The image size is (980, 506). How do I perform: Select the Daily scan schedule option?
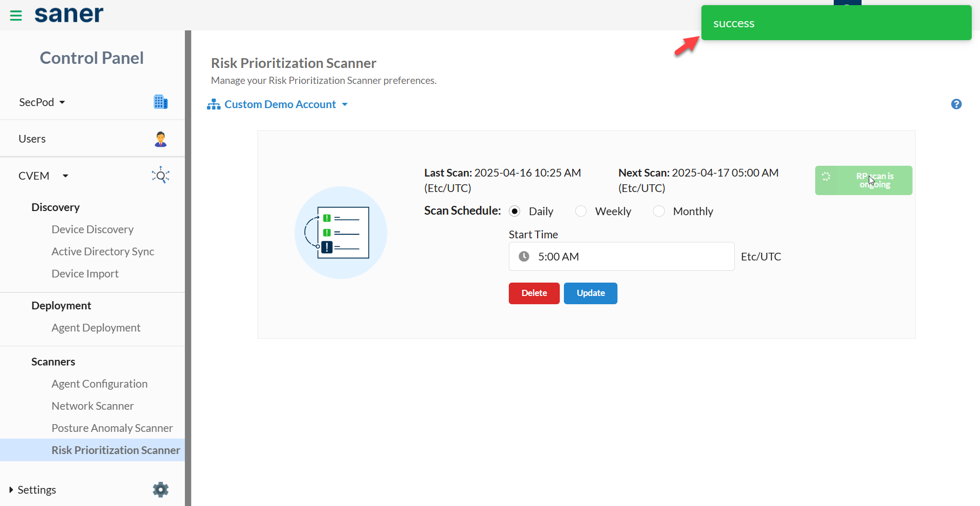pos(514,211)
